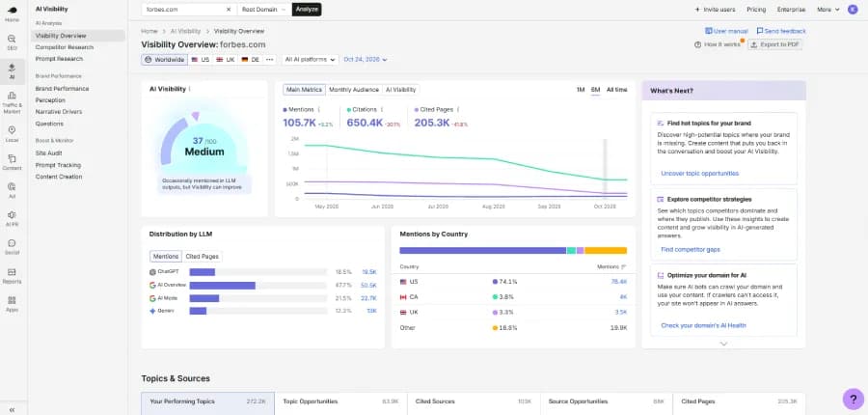Click the Analyze button
868x415 pixels.
[307, 10]
